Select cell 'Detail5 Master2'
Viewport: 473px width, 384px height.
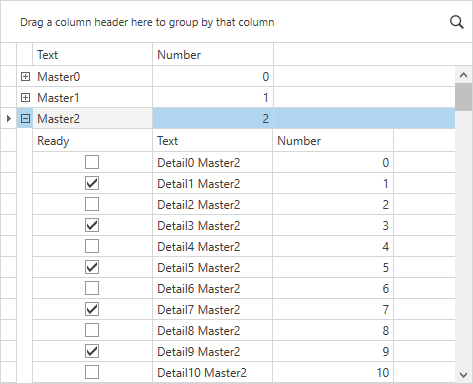pyautogui.click(x=213, y=267)
